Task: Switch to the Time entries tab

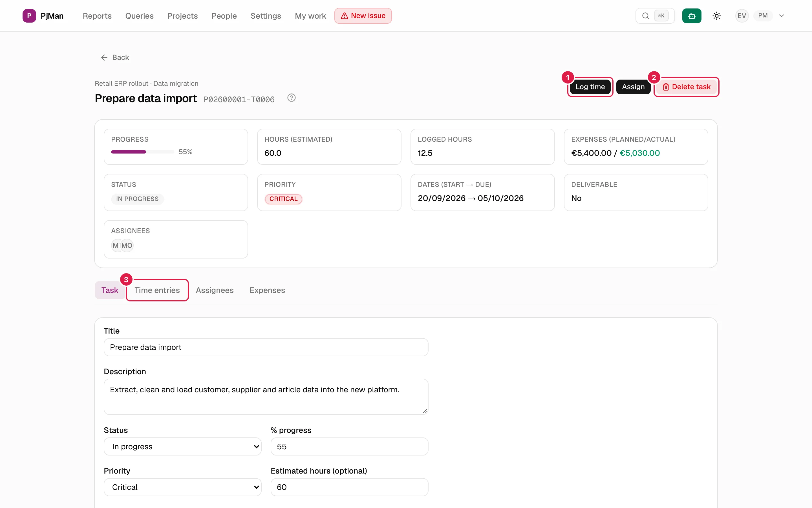Action: pos(157,290)
